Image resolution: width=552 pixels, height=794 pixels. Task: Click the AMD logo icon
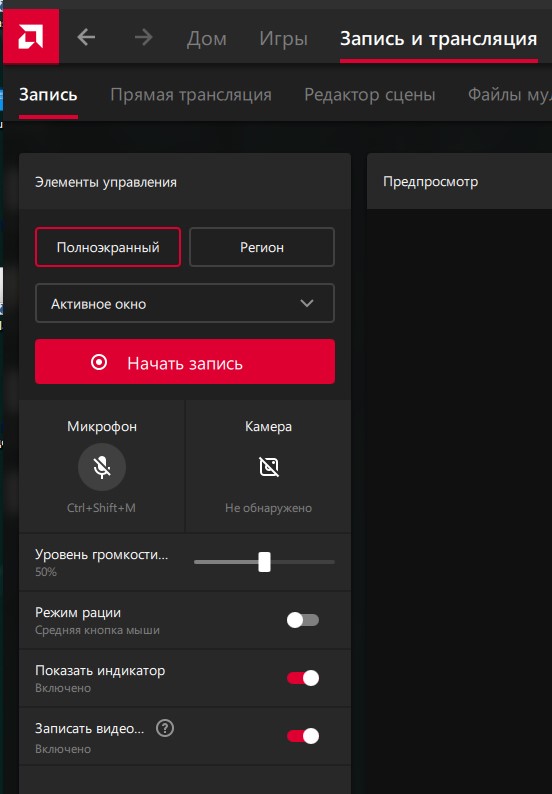click(31, 37)
